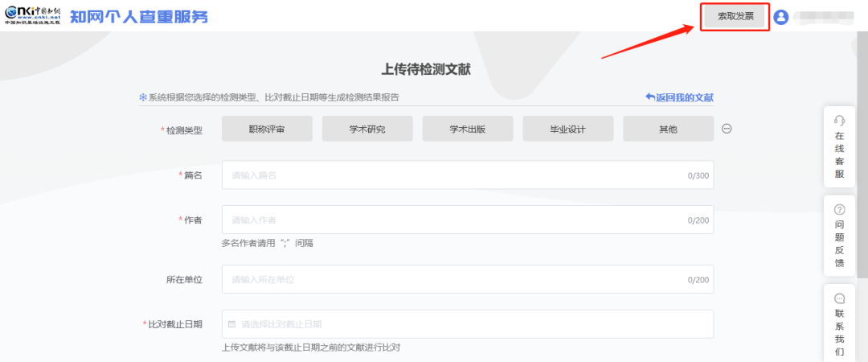
Task: Click the question mark feedback icon
Action: click(x=839, y=209)
